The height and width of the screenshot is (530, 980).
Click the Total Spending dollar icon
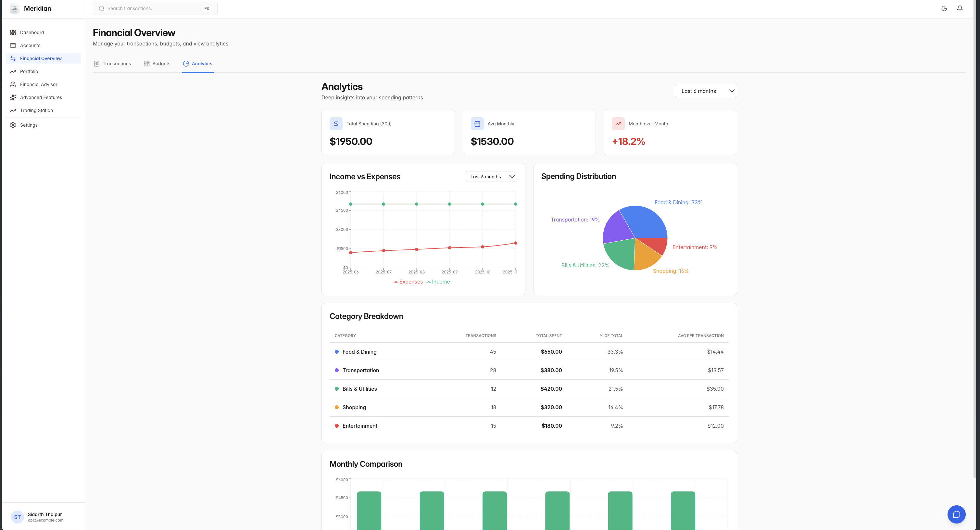(335, 124)
